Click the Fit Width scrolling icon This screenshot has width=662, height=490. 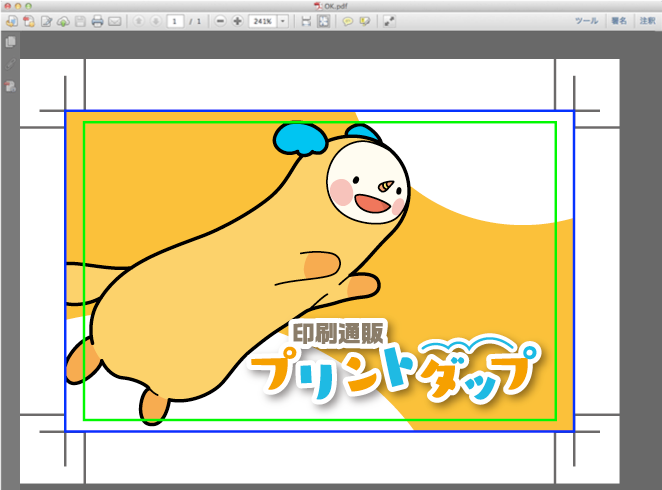tap(306, 21)
